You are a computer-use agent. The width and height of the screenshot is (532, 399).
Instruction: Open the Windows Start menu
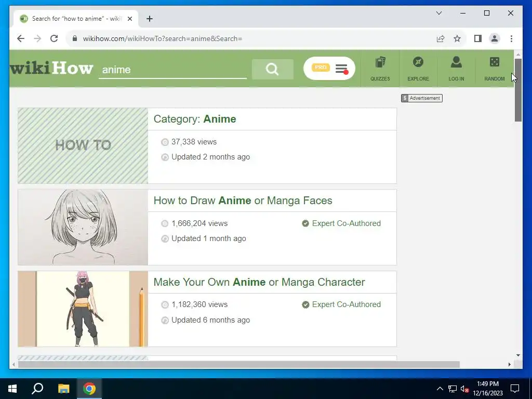pyautogui.click(x=12, y=389)
